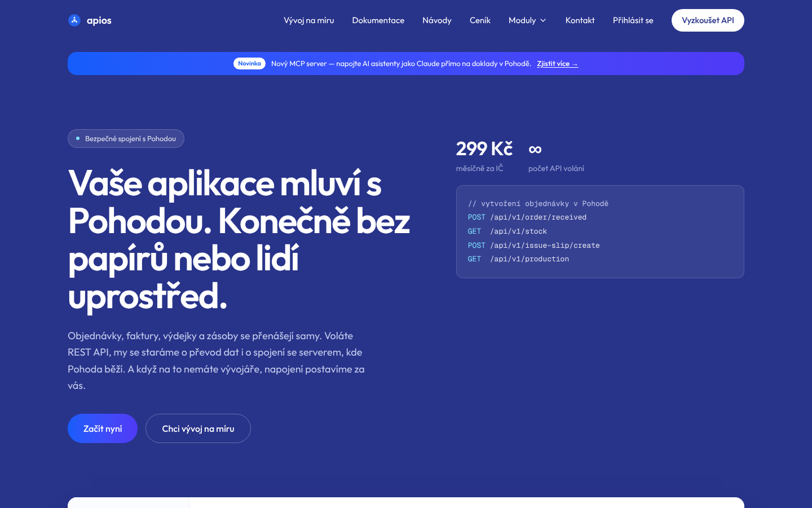Click the GET /api/v1/stock line
Viewport: 812px width, 508px height.
tap(507, 231)
